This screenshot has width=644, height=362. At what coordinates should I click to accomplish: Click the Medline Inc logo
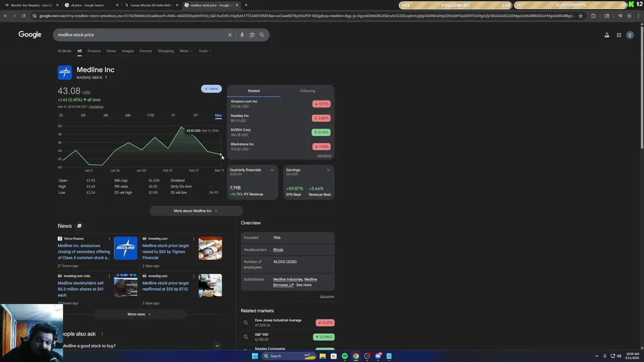65,72
